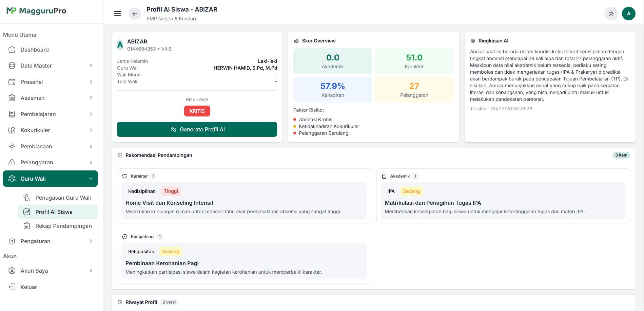Expand the Pembelajaran chevron

(x=91, y=114)
